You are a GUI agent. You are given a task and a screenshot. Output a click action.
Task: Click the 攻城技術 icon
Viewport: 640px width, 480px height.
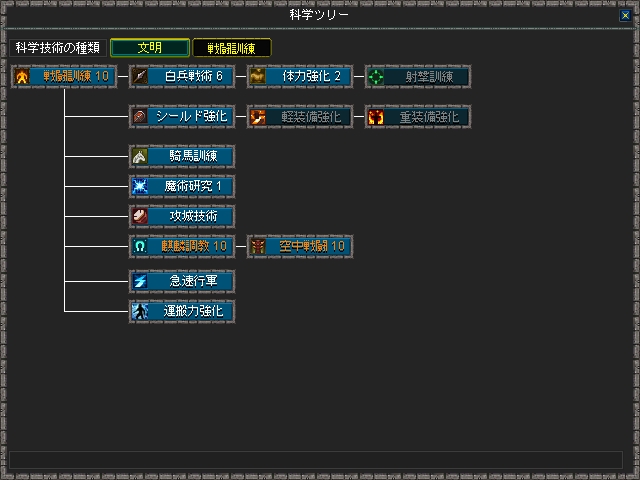(x=140, y=216)
